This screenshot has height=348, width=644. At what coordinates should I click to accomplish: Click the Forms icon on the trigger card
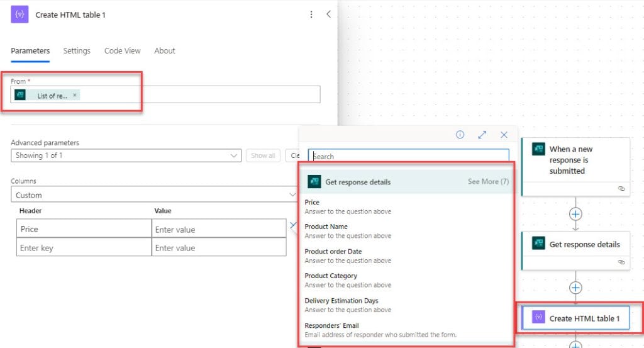[538, 149]
